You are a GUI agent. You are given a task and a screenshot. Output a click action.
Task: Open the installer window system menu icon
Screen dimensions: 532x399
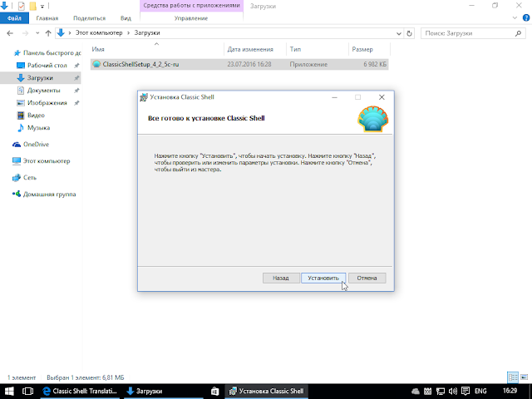tap(144, 97)
